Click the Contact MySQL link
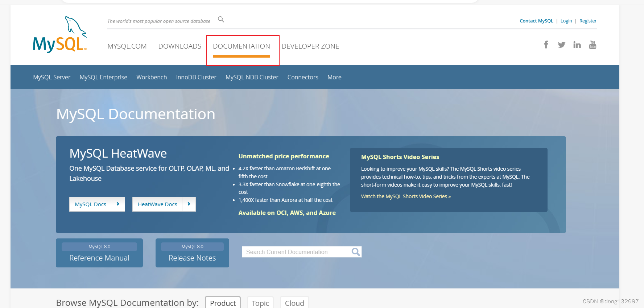This screenshot has width=644, height=308. point(536,21)
